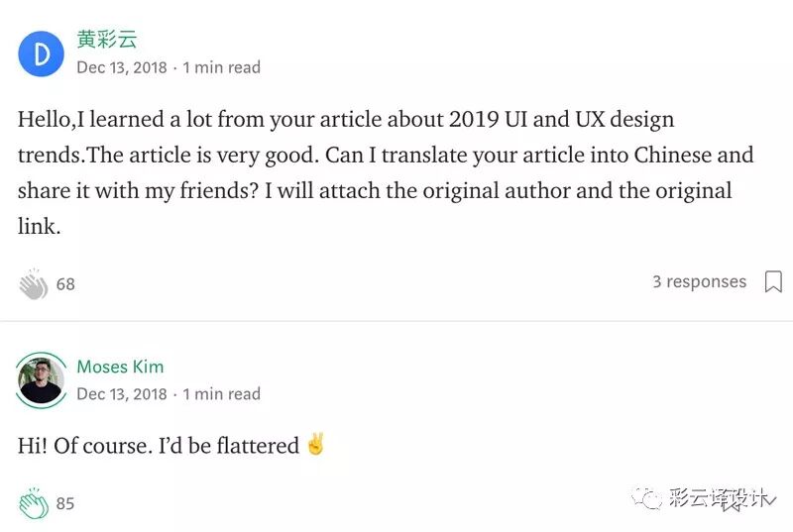Bookmark the translation request comment
This screenshot has height=532, width=793.
[772, 282]
